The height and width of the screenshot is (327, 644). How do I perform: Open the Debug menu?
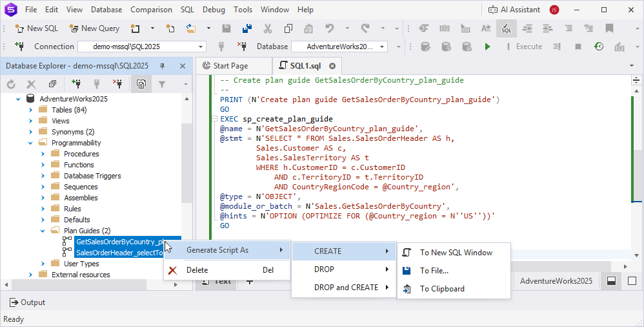(214, 10)
